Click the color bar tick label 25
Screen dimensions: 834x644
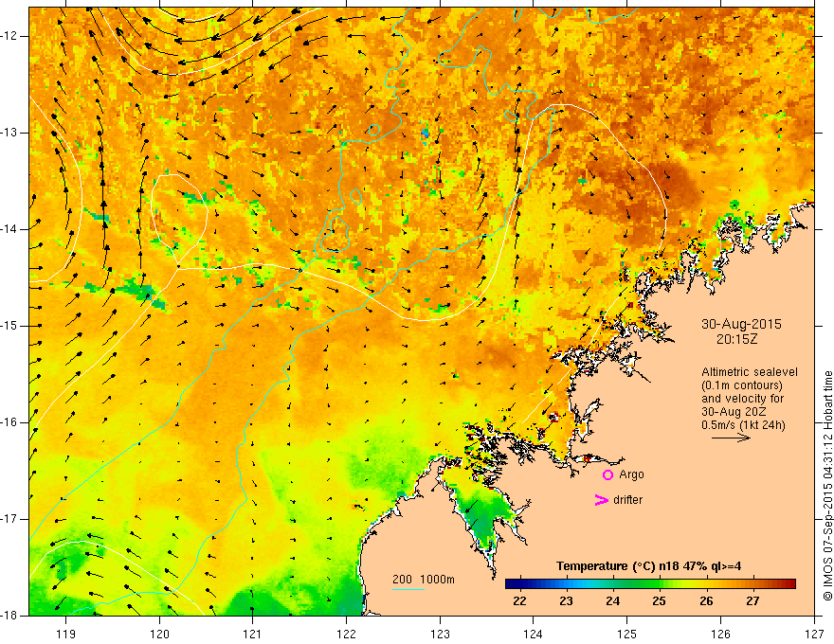(x=659, y=601)
